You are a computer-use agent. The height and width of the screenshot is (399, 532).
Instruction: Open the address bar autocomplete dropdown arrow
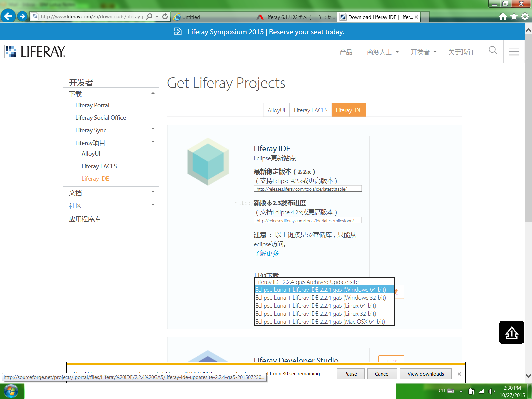pos(157,16)
